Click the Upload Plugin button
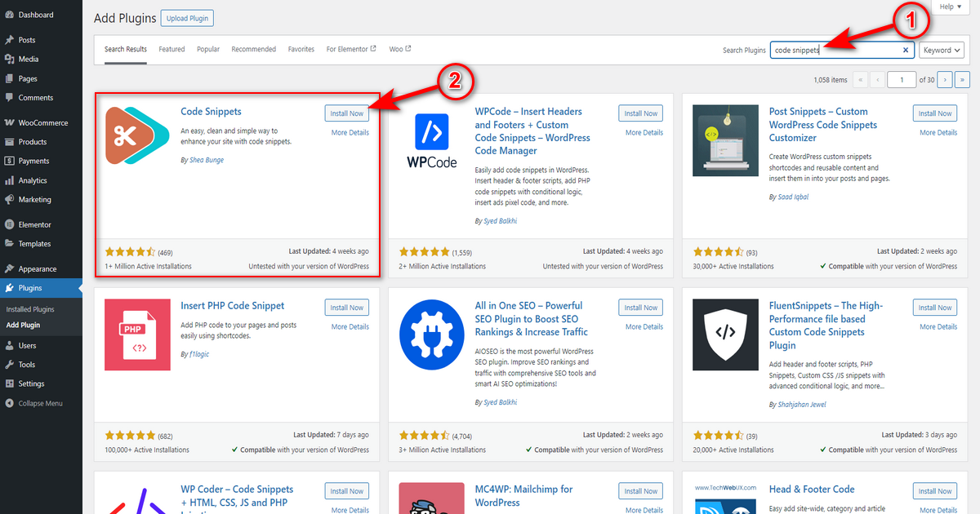Image resolution: width=980 pixels, height=514 pixels. (x=188, y=18)
